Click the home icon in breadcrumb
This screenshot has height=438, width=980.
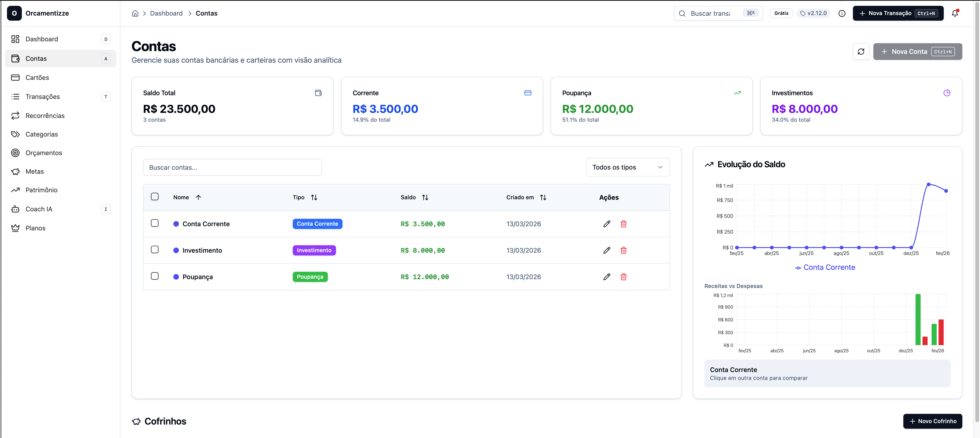135,13
